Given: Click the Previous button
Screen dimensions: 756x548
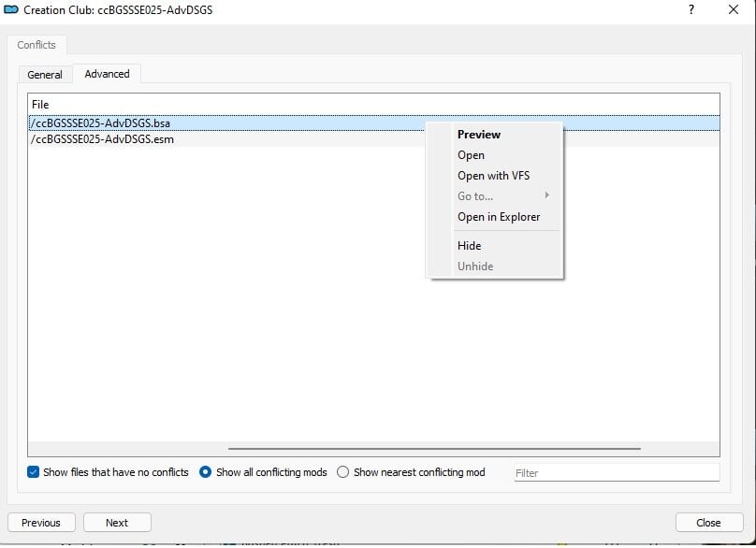Looking at the screenshot, I should (x=41, y=523).
